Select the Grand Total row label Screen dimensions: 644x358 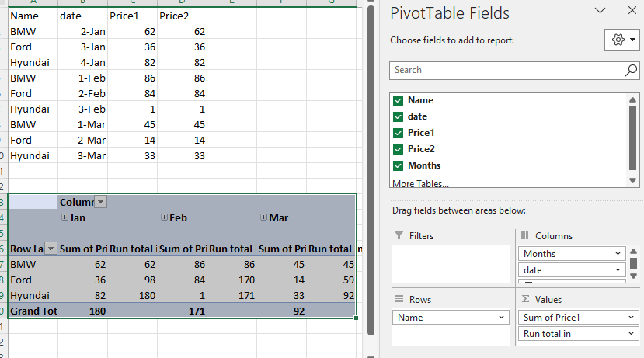(33, 311)
